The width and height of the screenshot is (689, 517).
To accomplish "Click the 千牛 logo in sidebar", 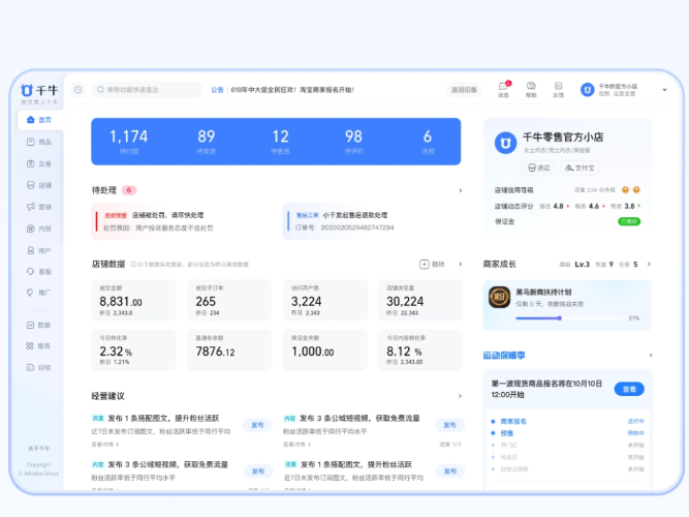I will click(39, 90).
